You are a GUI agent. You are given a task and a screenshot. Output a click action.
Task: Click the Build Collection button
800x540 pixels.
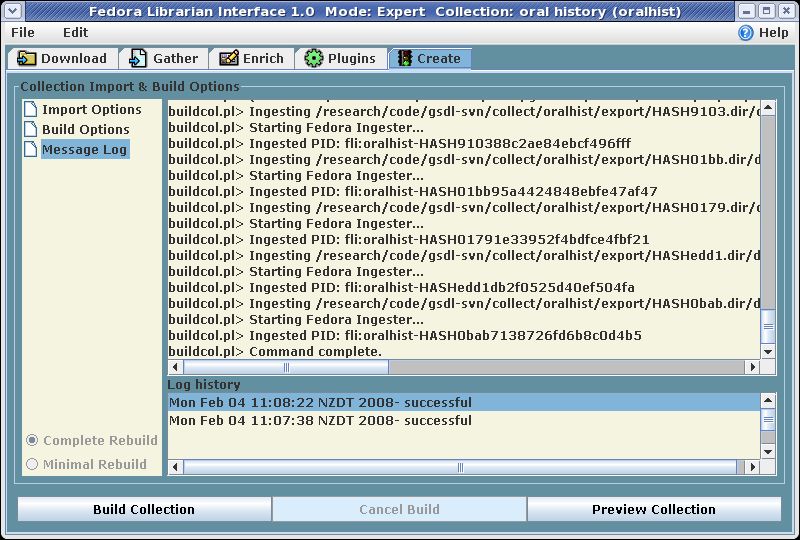coord(144,509)
